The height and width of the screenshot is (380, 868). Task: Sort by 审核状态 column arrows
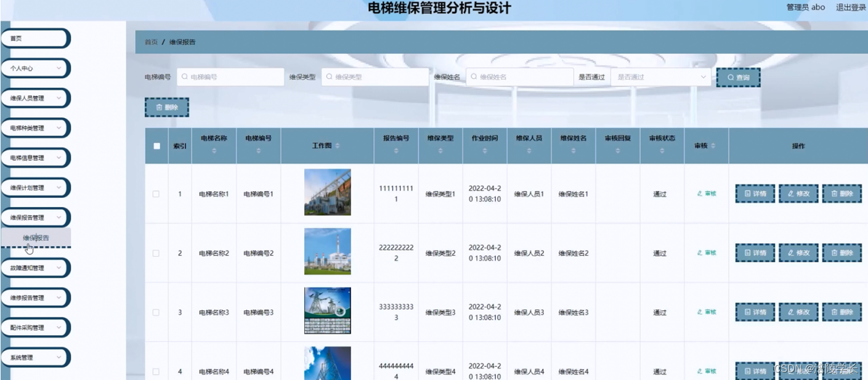pyautogui.click(x=662, y=151)
